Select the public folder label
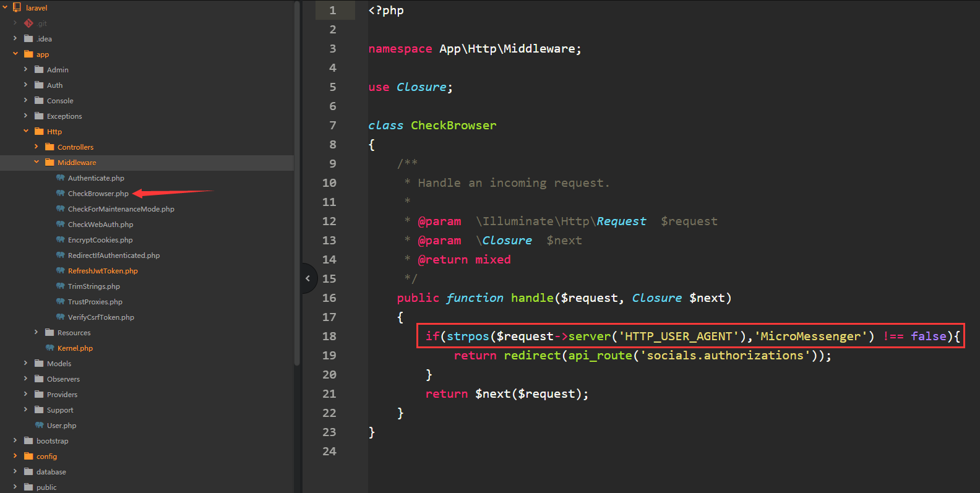Viewport: 980px width, 493px height. (x=46, y=487)
